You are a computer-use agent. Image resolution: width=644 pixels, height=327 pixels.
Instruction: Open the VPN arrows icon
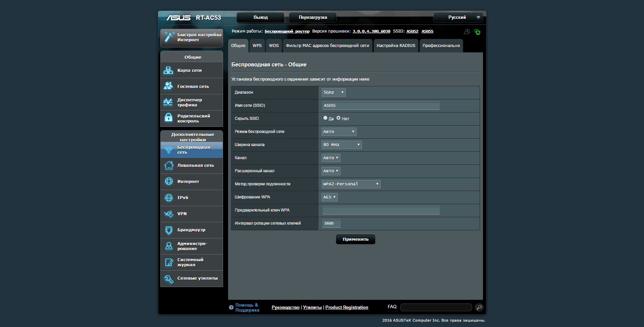pyautogui.click(x=169, y=214)
